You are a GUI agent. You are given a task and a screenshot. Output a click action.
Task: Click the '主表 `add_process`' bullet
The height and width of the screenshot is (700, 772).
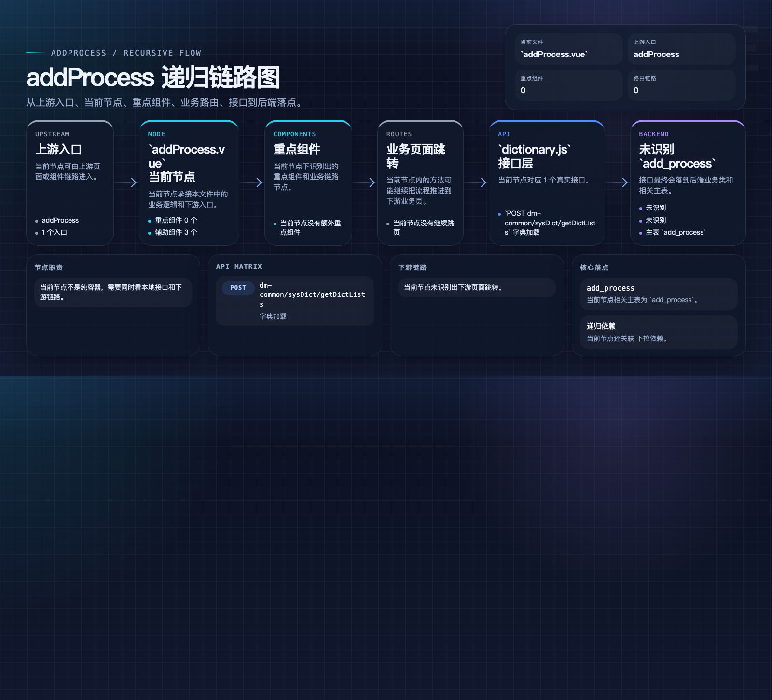675,232
